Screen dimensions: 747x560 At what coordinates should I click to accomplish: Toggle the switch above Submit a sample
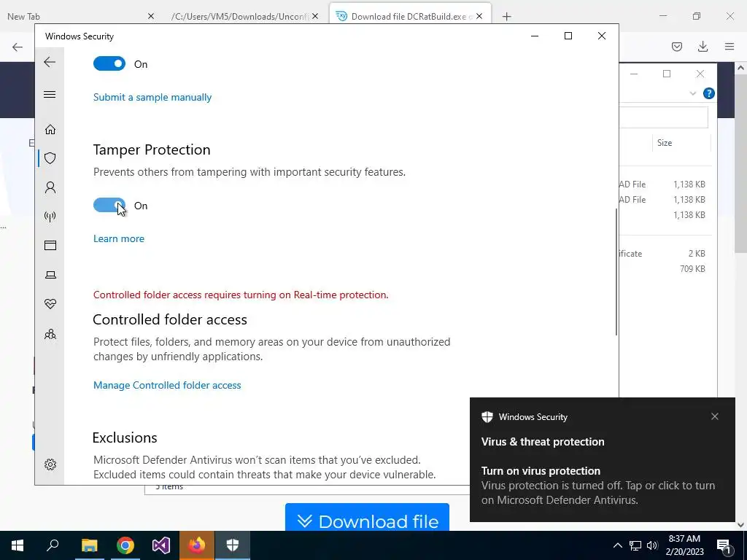click(x=109, y=64)
